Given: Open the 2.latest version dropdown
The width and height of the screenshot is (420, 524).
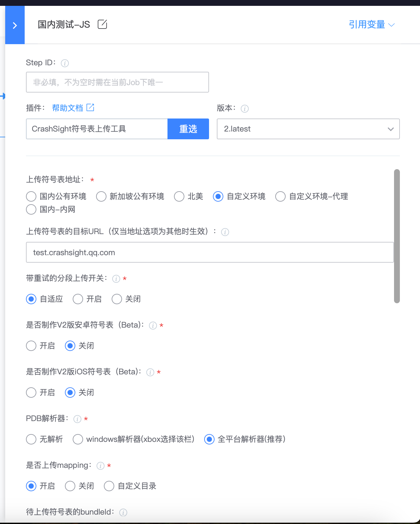Looking at the screenshot, I should 308,129.
